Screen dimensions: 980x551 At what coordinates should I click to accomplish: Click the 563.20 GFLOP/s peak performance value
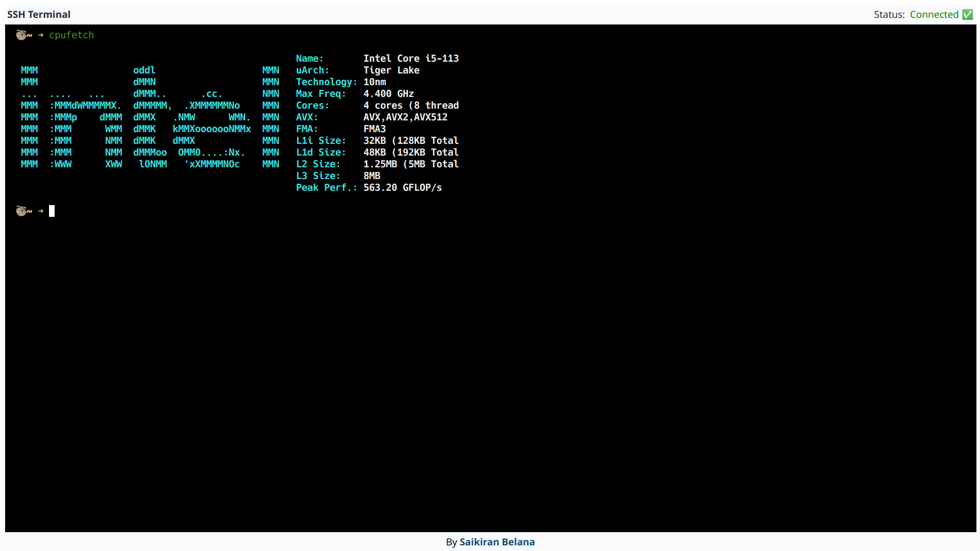402,187
